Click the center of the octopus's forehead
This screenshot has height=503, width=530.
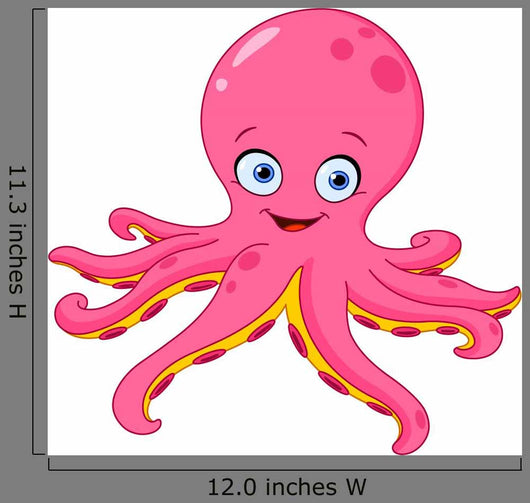click(301, 112)
